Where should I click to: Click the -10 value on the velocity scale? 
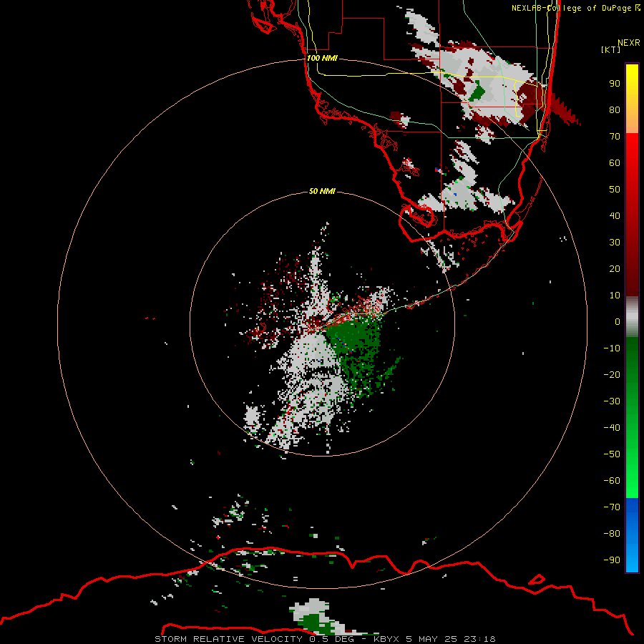612,348
